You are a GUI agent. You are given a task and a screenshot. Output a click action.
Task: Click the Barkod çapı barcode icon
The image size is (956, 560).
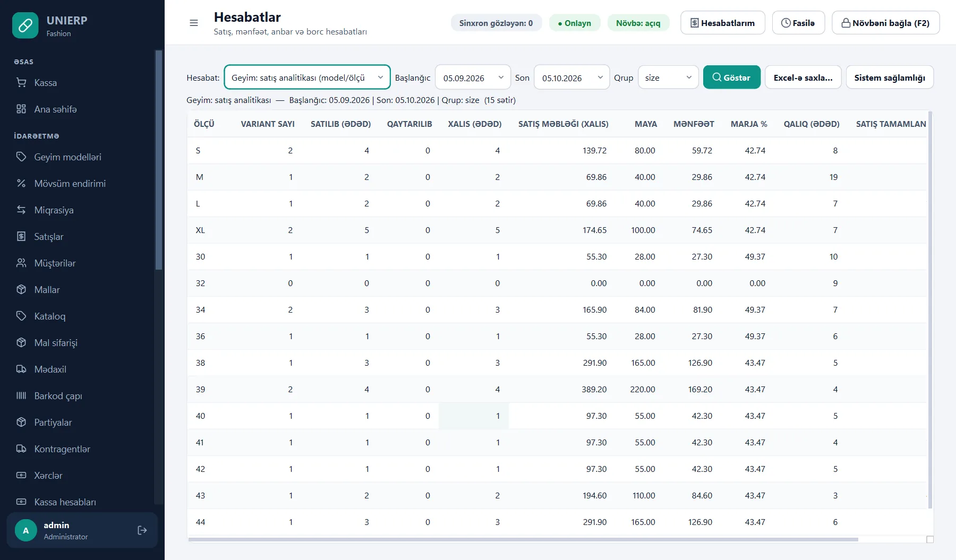[21, 395]
